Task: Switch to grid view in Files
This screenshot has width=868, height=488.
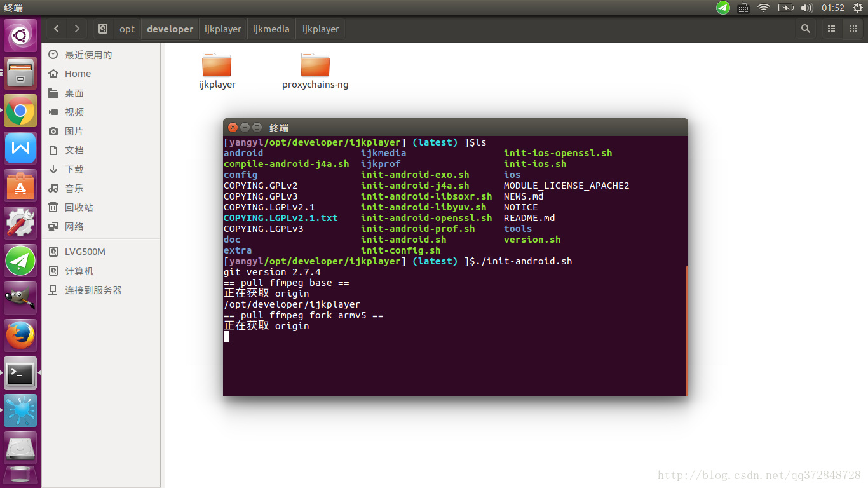Action: point(853,29)
